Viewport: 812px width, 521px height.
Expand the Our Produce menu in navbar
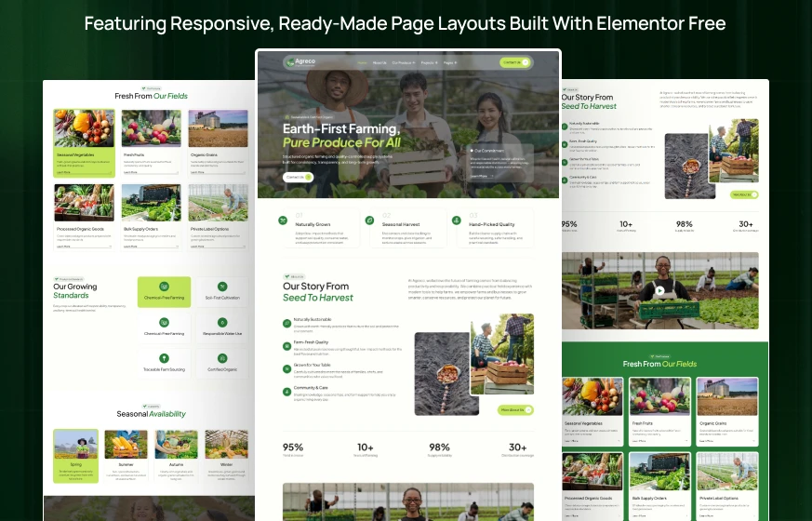coord(404,62)
